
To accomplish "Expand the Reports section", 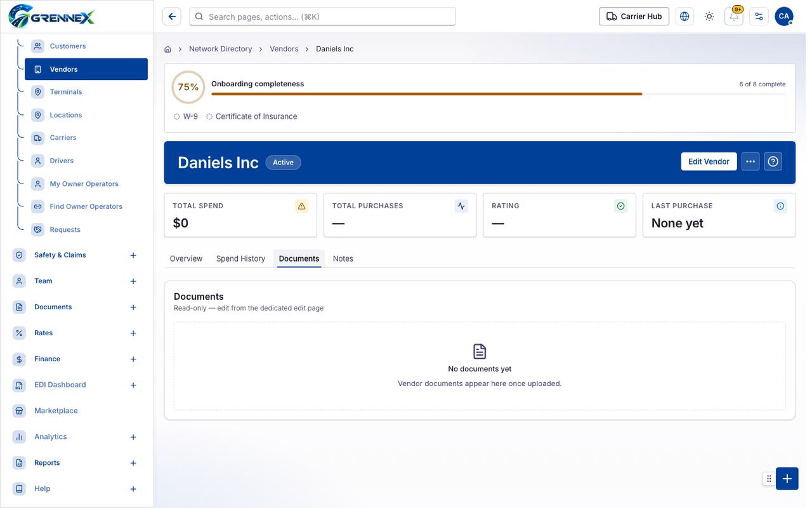I will tap(133, 463).
